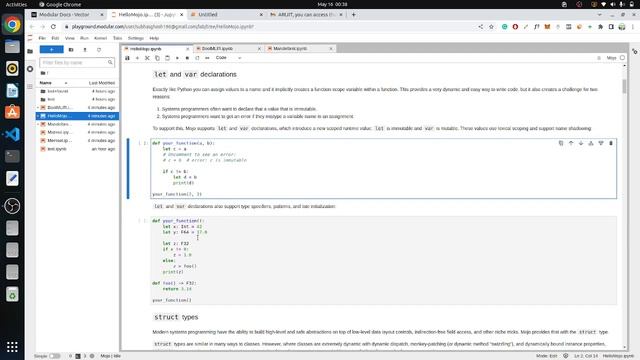640x360 pixels.
Task: Duplicate the active cell with the cell toolbar icon
Action: 561,143
